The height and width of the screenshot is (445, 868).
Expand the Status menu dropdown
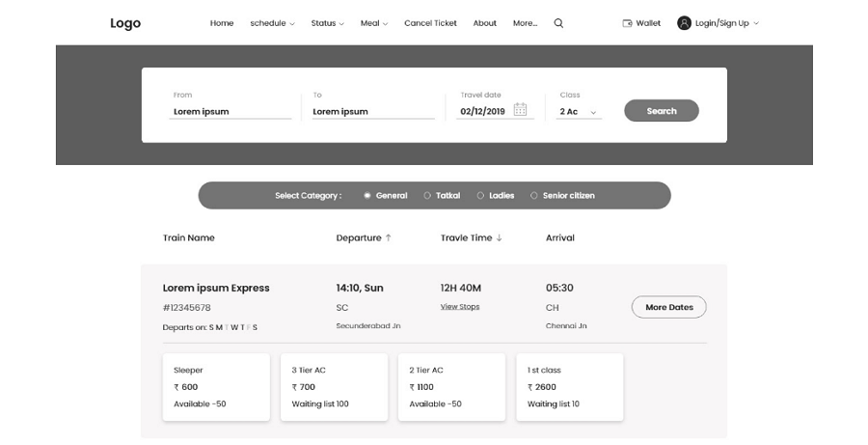tap(327, 23)
